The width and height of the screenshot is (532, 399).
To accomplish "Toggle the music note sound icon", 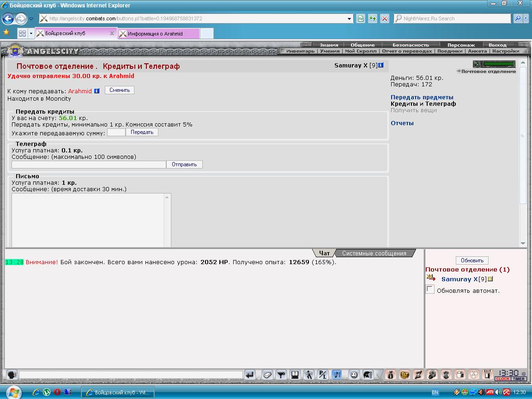I will tap(337, 375).
